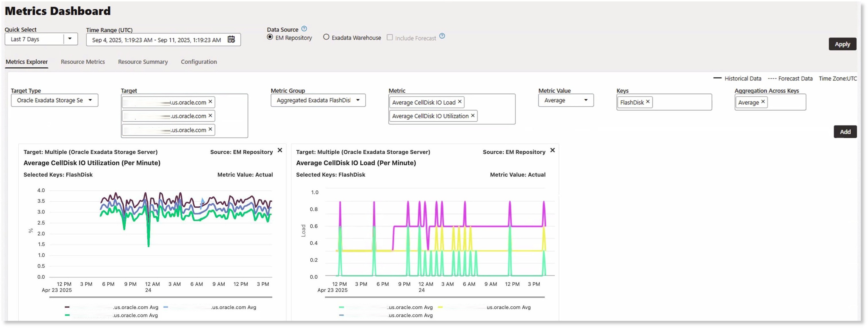Remove the Average CellDisk IO Load metric

[460, 102]
